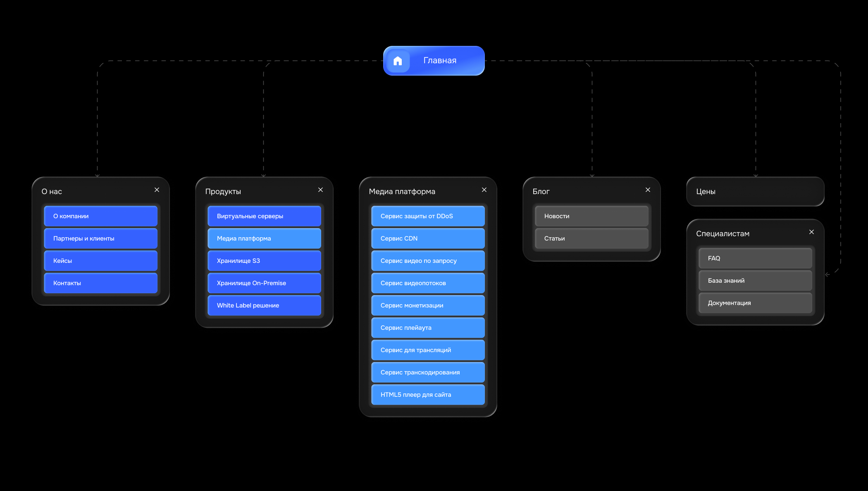Close the Продукты panel with X
Viewport: 868px width, 491px height.
pyautogui.click(x=320, y=190)
